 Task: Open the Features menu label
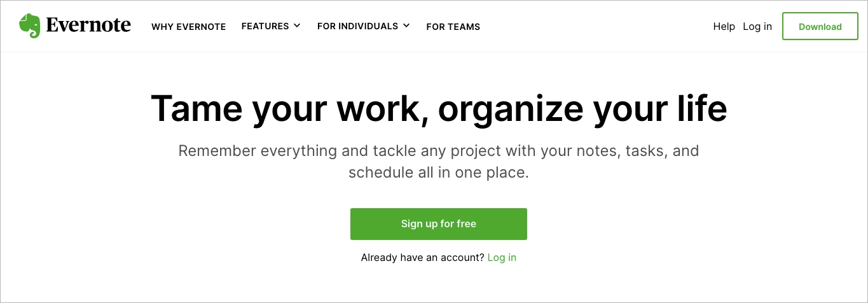265,26
